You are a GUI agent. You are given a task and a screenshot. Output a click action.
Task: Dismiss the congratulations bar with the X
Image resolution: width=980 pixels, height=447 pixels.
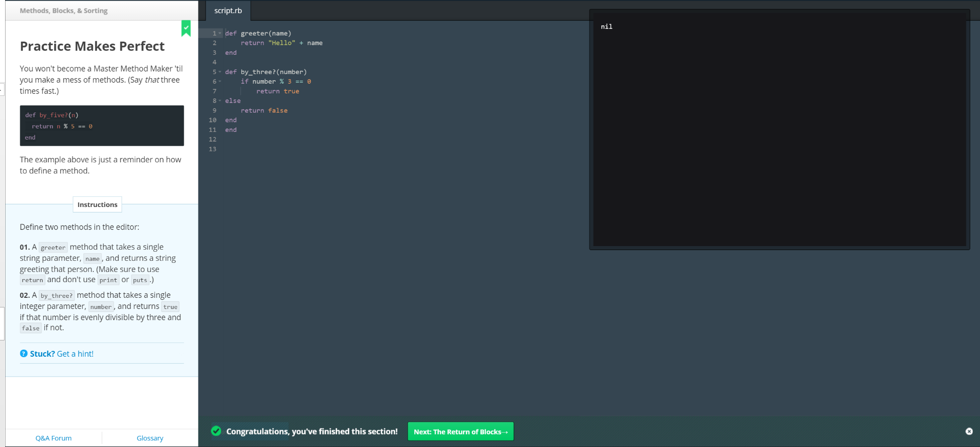tap(969, 431)
